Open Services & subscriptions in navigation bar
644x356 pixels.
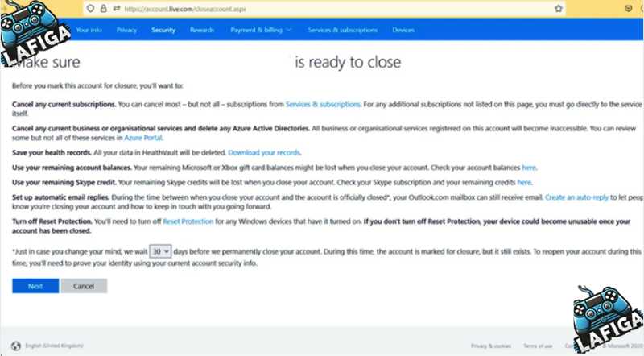coord(342,30)
